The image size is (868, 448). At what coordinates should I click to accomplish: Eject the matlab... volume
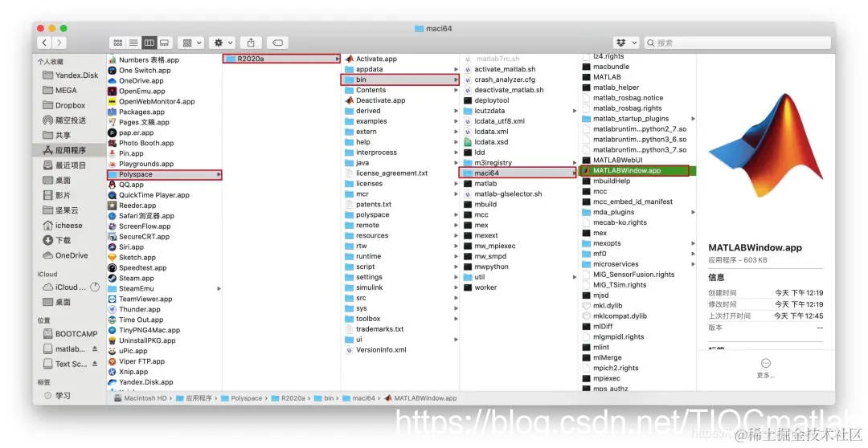(x=95, y=349)
